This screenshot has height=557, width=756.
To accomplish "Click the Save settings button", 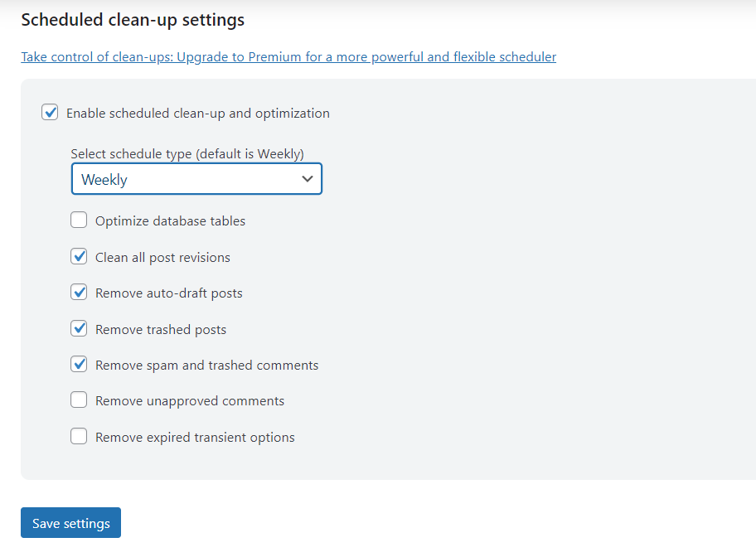I will coord(70,523).
